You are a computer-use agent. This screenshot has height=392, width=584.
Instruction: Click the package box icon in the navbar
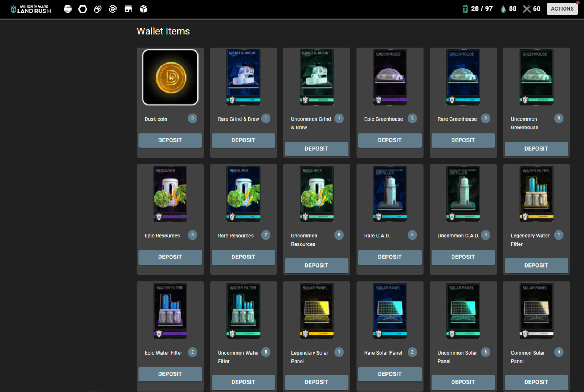point(144,9)
